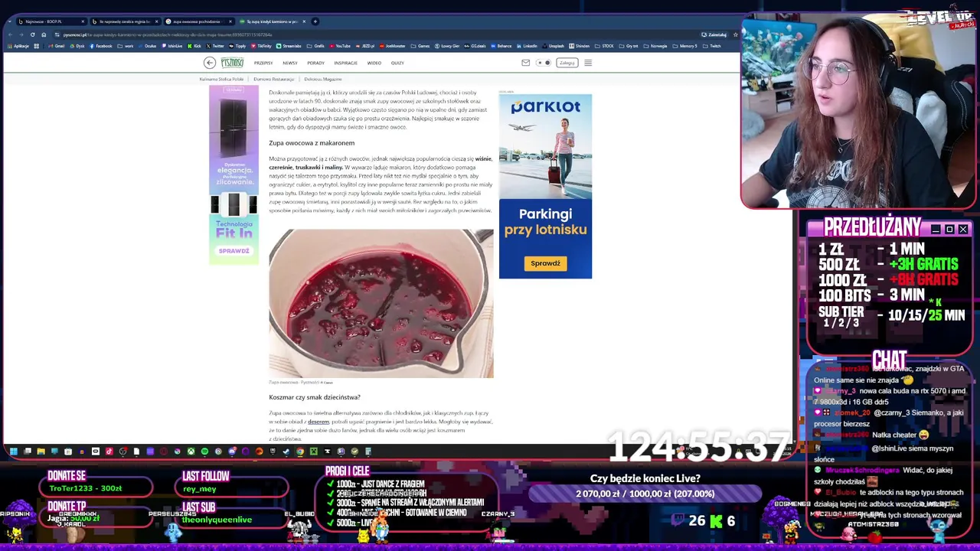This screenshot has width=980, height=551.
Task: Open the YouTube bookmark
Action: tap(339, 46)
